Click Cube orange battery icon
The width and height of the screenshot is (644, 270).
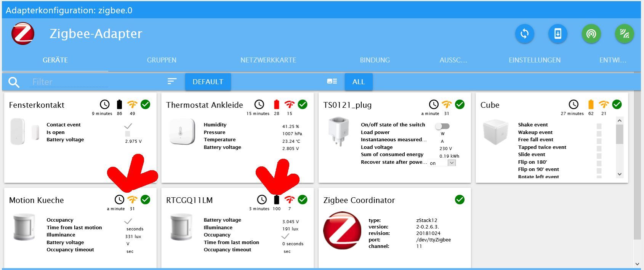point(591,104)
